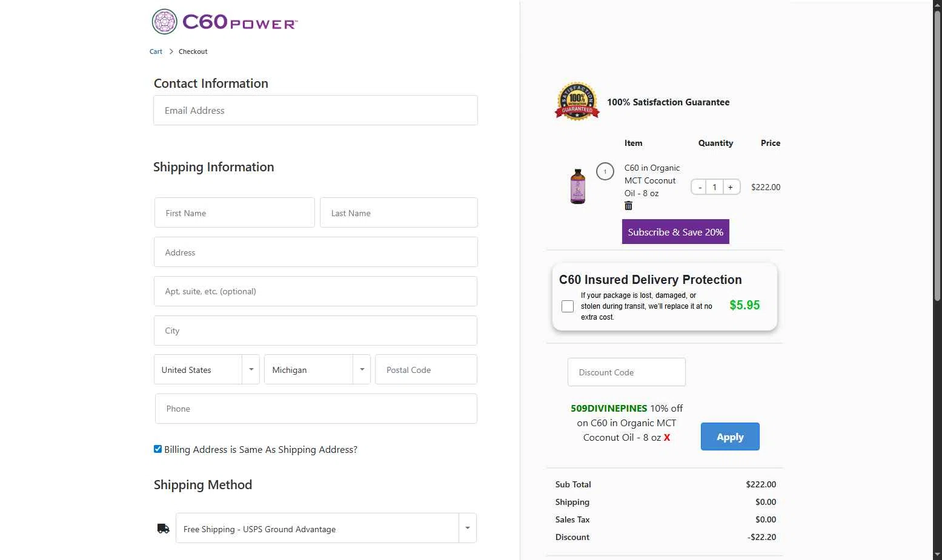Focus the Email Address field
942x560 pixels.
(316, 110)
